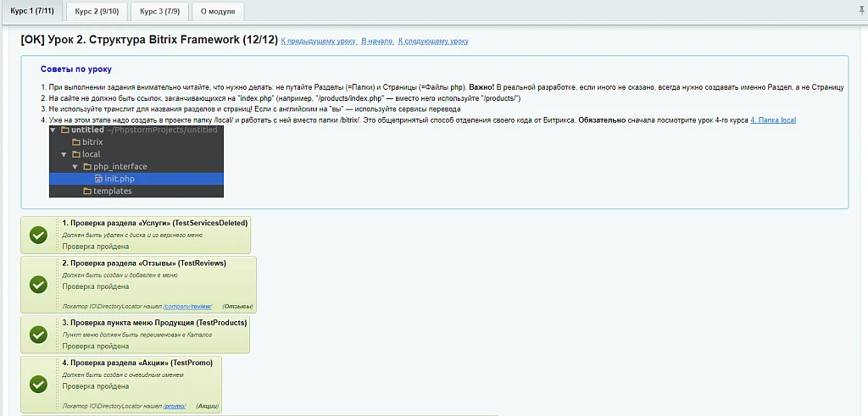Viewport: 868px width, 416px height.
Task: Switch to the Курс 1 (7/11) tab
Action: [31, 11]
